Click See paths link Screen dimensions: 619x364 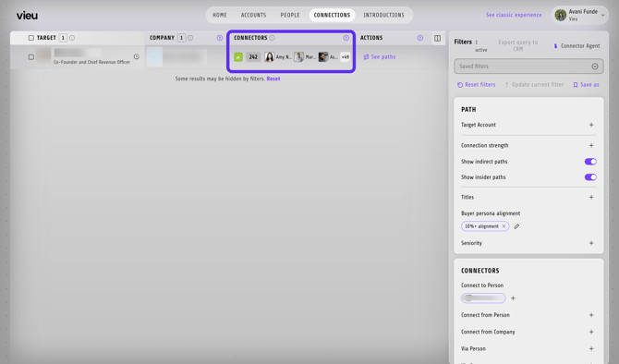380,57
